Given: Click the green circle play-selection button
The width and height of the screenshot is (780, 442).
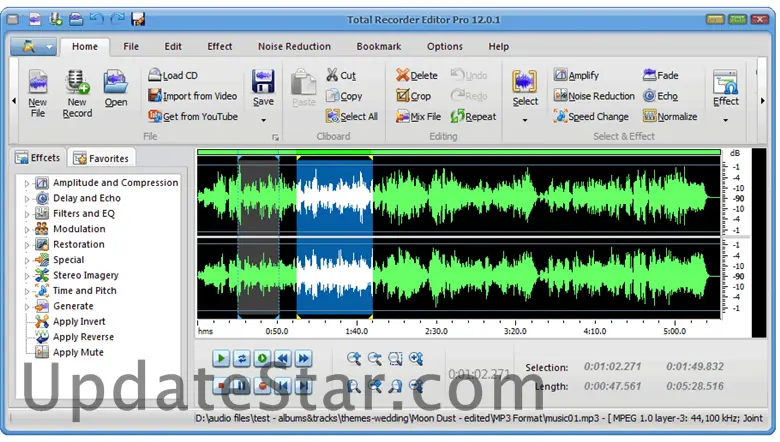Looking at the screenshot, I should point(262,358).
